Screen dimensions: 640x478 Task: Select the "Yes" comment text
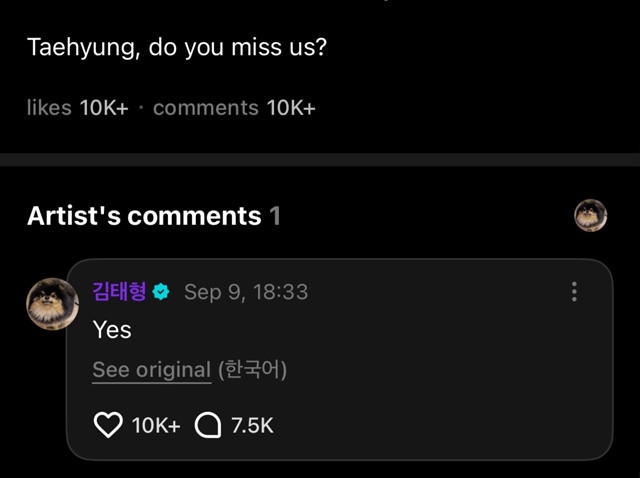pos(112,329)
